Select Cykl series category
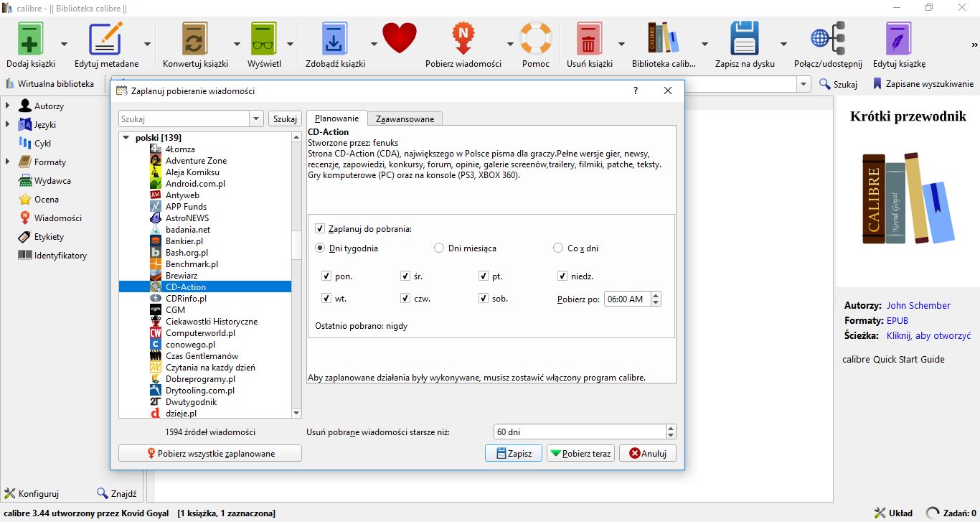The width and height of the screenshot is (980, 522). point(42,144)
